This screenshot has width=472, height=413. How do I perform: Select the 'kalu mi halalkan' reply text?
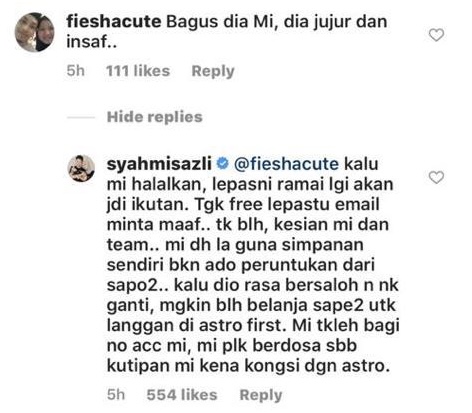click(253, 265)
